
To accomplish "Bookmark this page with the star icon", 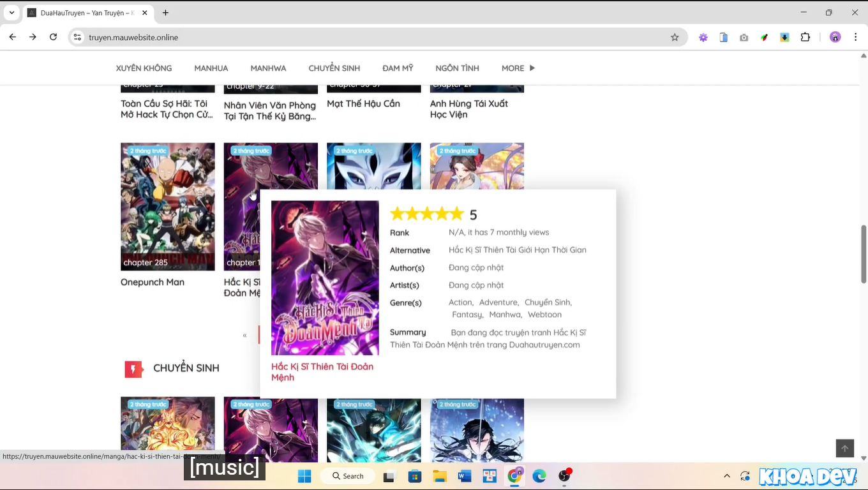I will pyautogui.click(x=675, y=37).
